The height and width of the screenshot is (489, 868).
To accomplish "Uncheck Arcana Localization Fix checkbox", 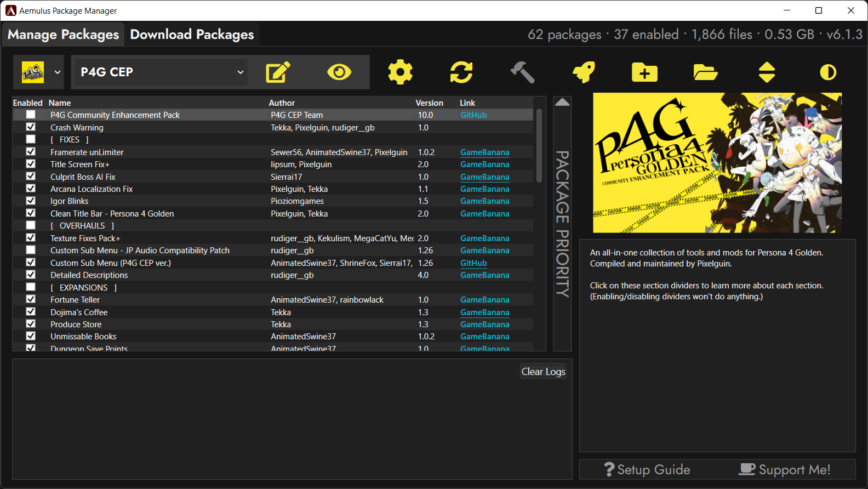I will click(31, 189).
